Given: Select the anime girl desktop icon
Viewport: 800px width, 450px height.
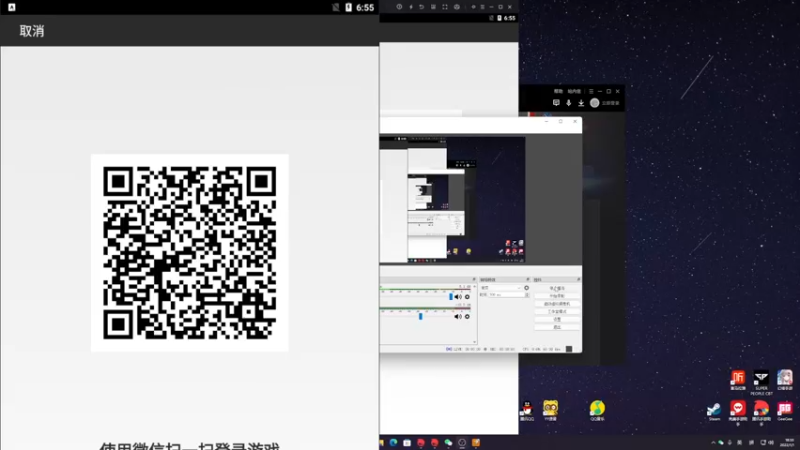Looking at the screenshot, I should point(785,380).
